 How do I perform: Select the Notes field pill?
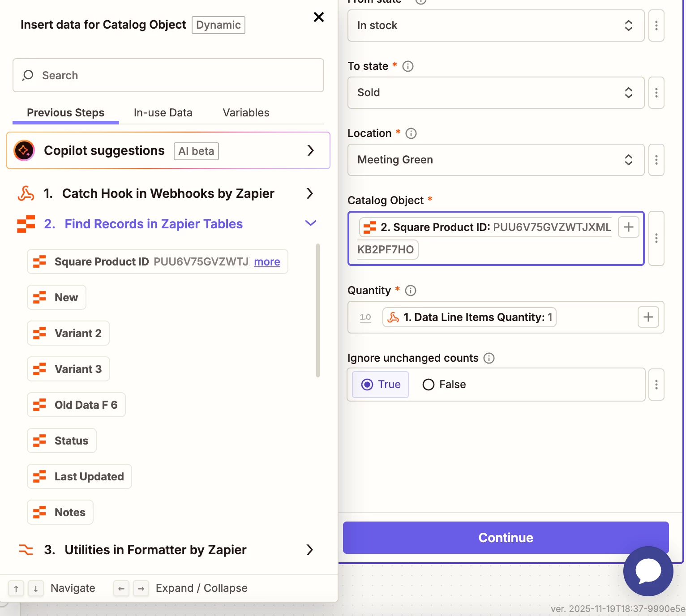pyautogui.click(x=60, y=512)
